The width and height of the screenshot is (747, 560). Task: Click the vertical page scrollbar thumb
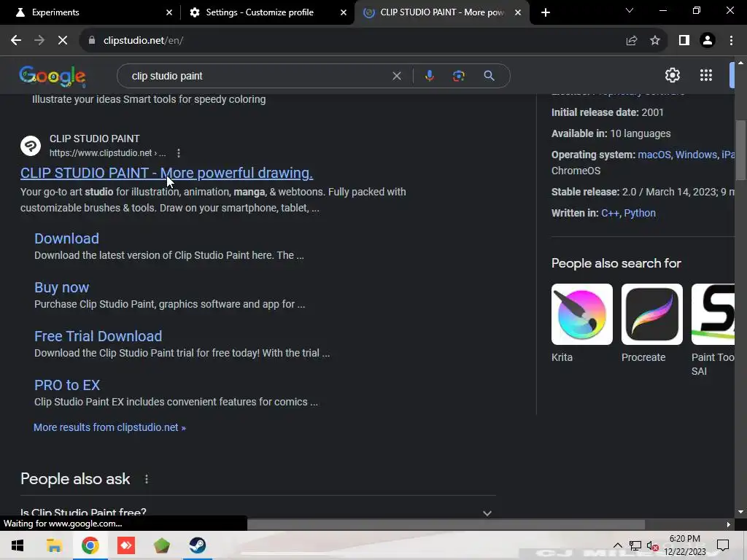click(x=740, y=150)
